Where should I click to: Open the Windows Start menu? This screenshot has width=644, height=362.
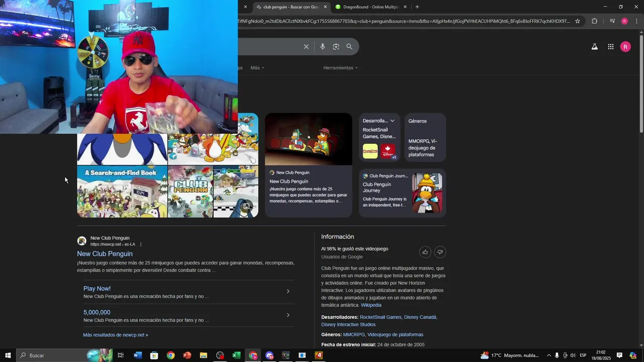tap(8, 355)
